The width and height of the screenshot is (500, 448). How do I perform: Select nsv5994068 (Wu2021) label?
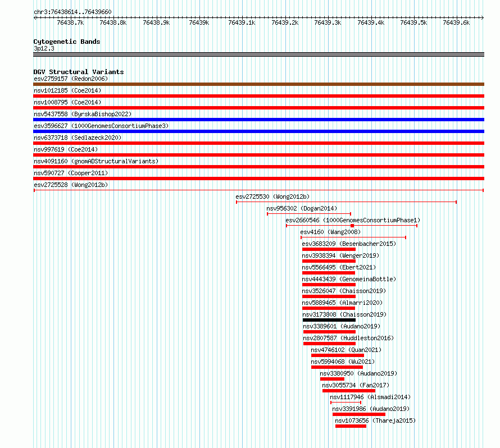[343, 362]
